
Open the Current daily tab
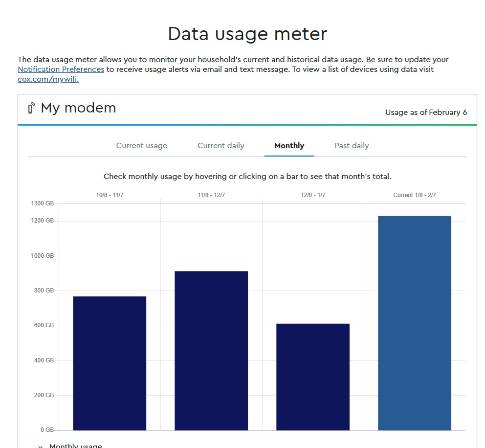(220, 146)
